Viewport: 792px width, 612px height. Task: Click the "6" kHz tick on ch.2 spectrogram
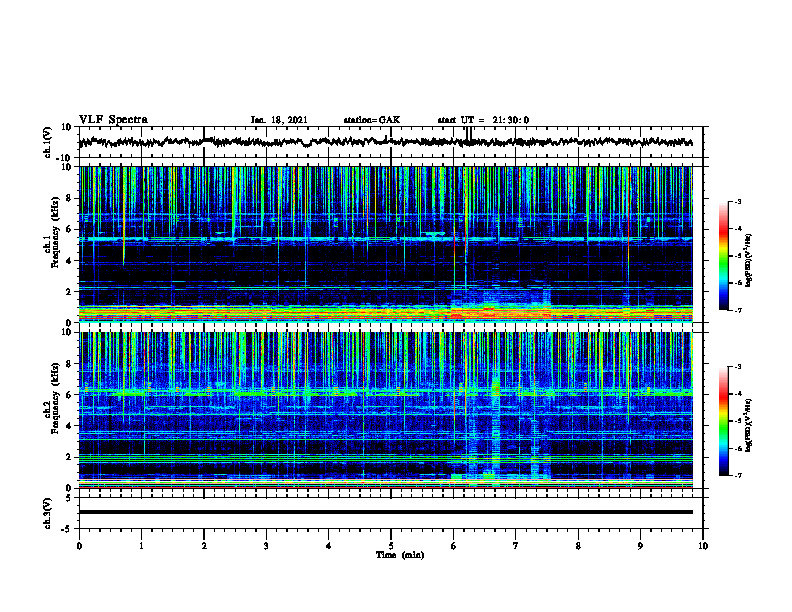pyautogui.click(x=70, y=395)
